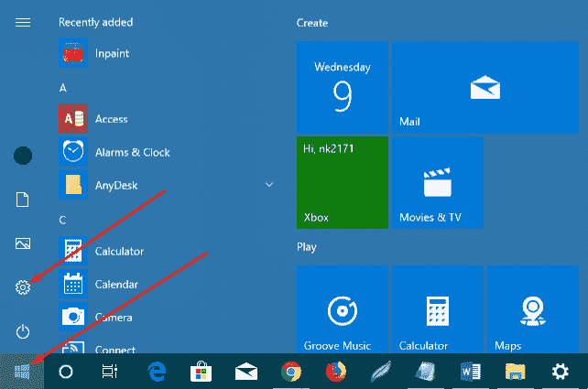Open Pictures icon in Start sidebar

(23, 243)
